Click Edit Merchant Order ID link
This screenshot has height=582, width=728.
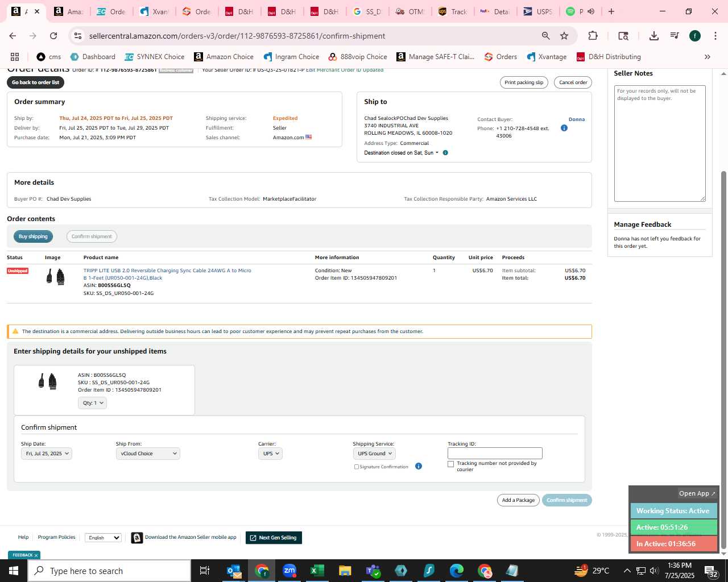click(334, 70)
